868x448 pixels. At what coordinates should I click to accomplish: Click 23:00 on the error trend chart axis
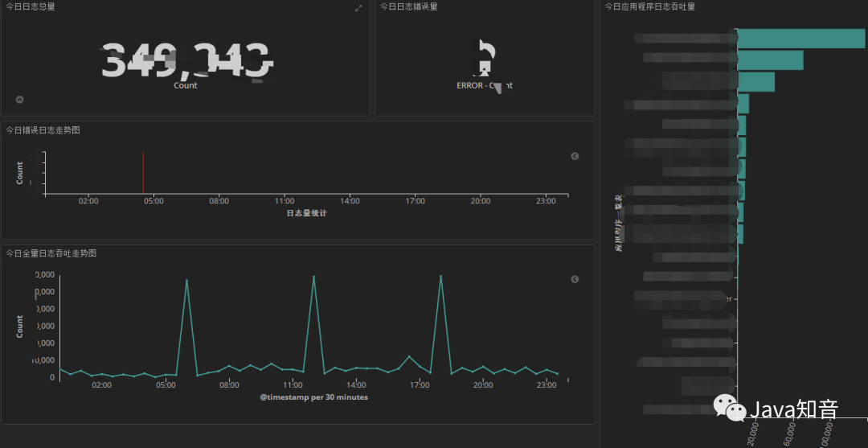(x=547, y=201)
